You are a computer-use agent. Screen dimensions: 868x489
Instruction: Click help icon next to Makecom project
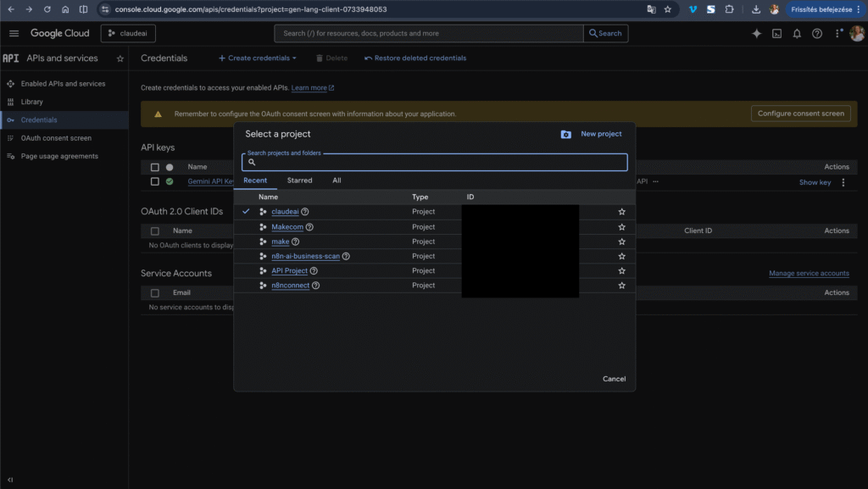(309, 227)
